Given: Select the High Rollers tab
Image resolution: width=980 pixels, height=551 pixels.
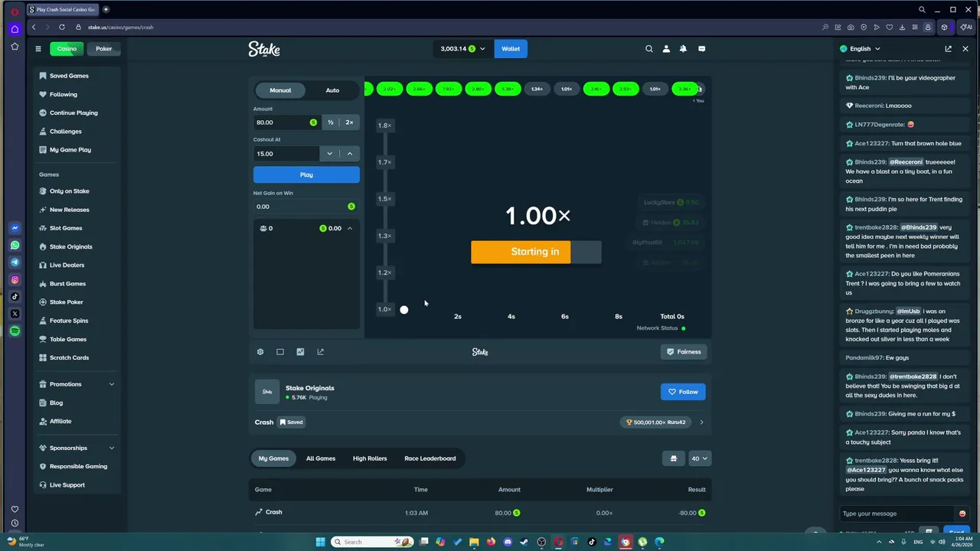Looking at the screenshot, I should point(370,458).
